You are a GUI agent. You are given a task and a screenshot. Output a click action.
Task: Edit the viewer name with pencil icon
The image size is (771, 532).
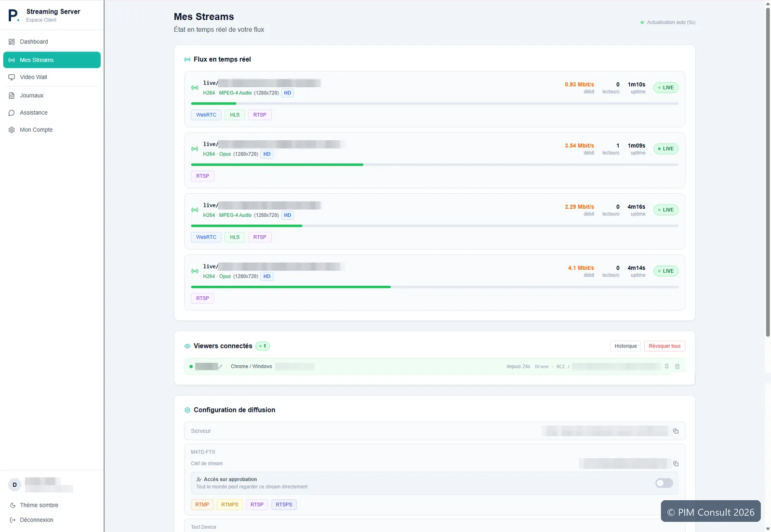pyautogui.click(x=220, y=367)
